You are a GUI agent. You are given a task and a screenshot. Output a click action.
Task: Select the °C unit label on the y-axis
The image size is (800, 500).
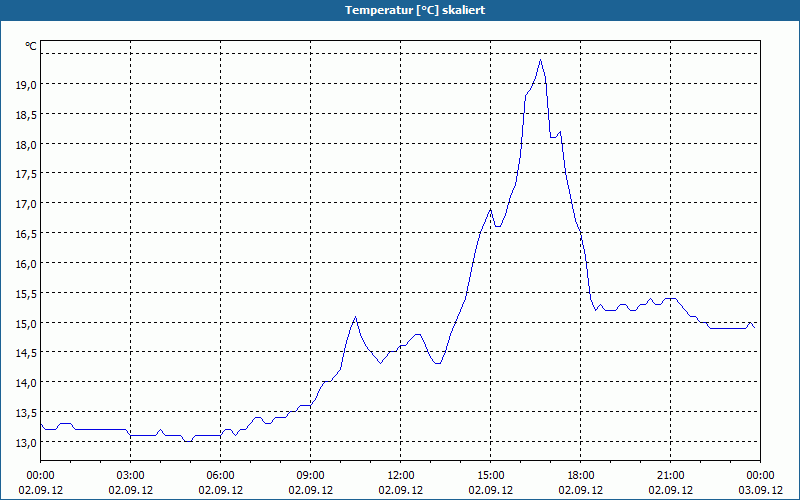31,46
